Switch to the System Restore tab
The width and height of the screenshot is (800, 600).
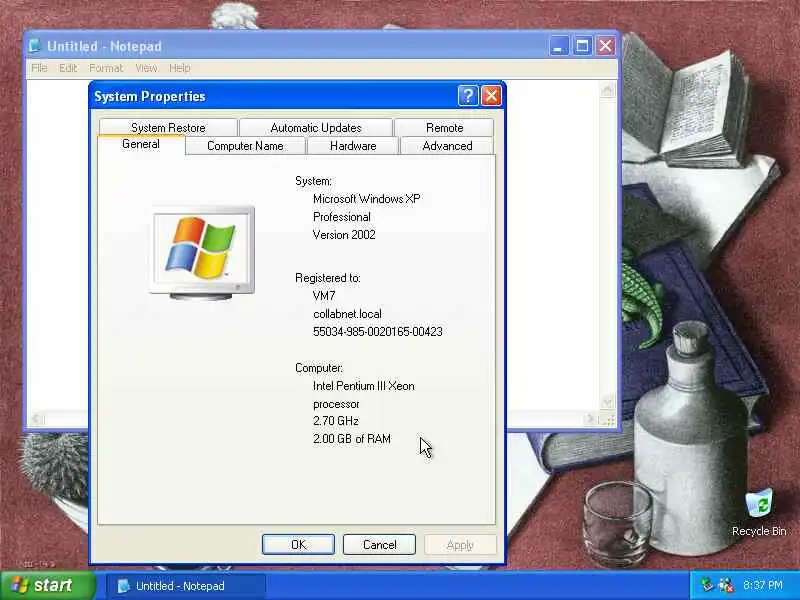click(x=168, y=128)
